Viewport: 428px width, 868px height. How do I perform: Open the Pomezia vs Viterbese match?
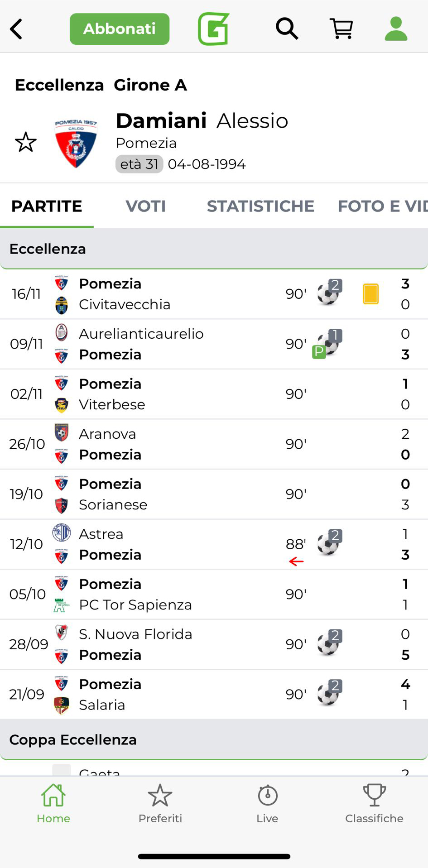point(181,394)
